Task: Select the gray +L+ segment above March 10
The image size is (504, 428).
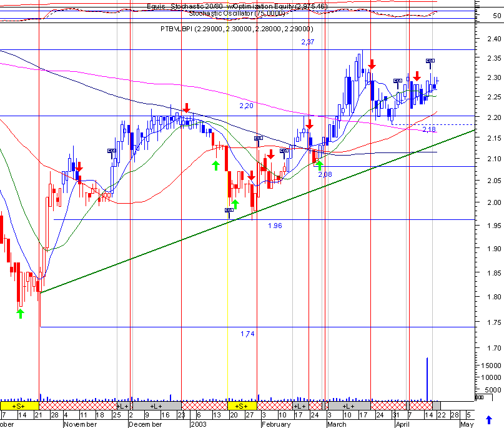Action: [349, 406]
